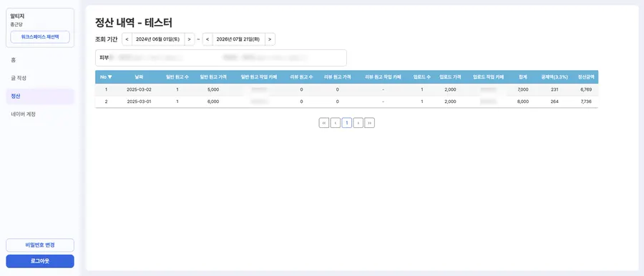Click the 5,000 price cell

[x=213, y=89]
